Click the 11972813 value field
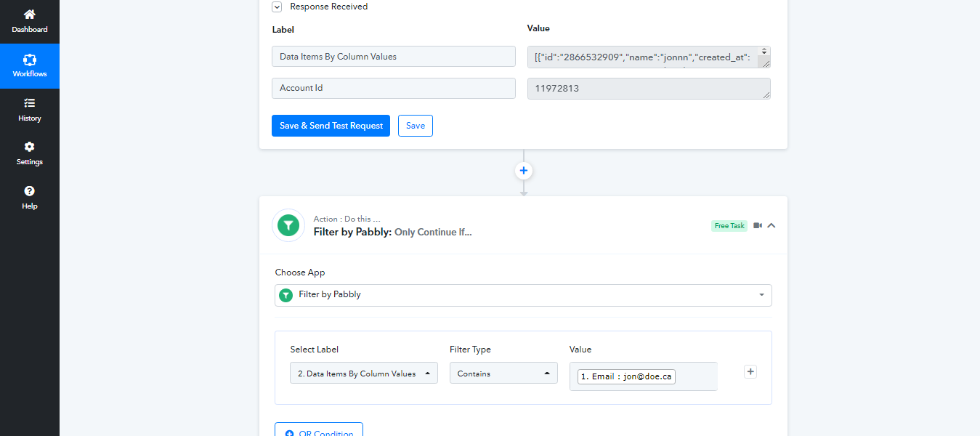Image resolution: width=980 pixels, height=436 pixels. tap(649, 89)
